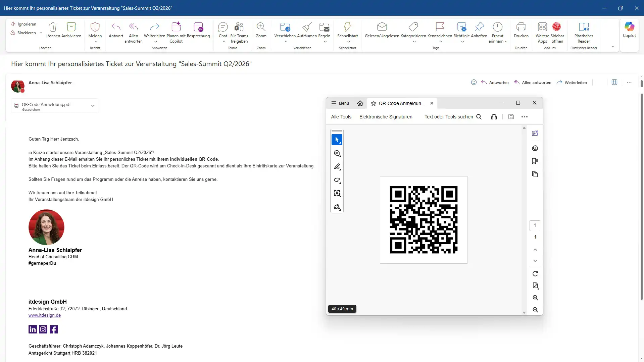The width and height of the screenshot is (644, 362).
Task: Go to next page with down chevron
Action: (x=535, y=261)
